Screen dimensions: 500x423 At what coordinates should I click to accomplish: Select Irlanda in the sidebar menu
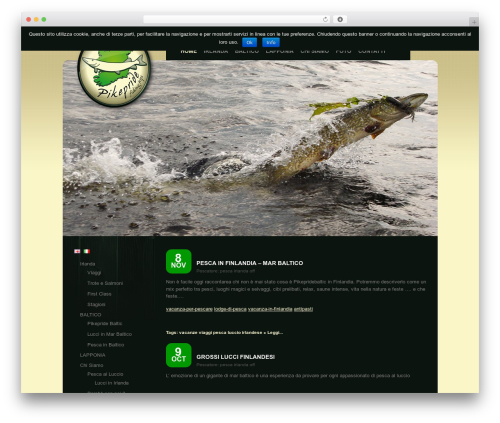point(87,264)
